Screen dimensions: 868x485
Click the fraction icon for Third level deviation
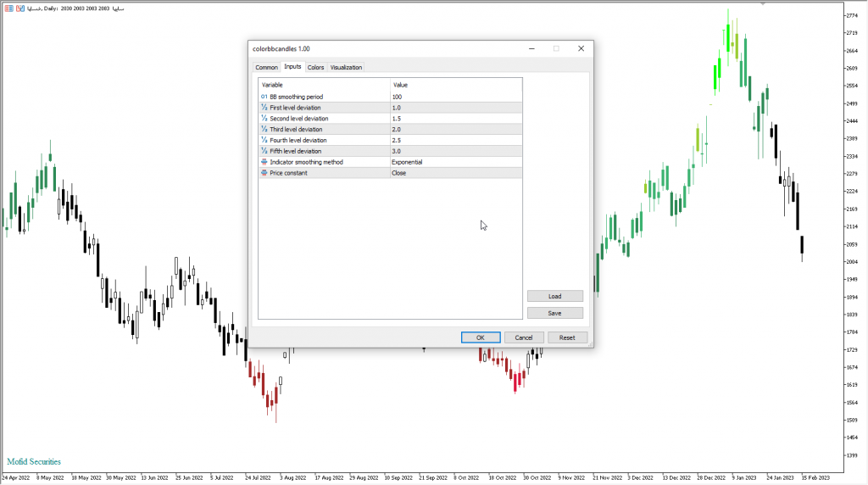[264, 129]
